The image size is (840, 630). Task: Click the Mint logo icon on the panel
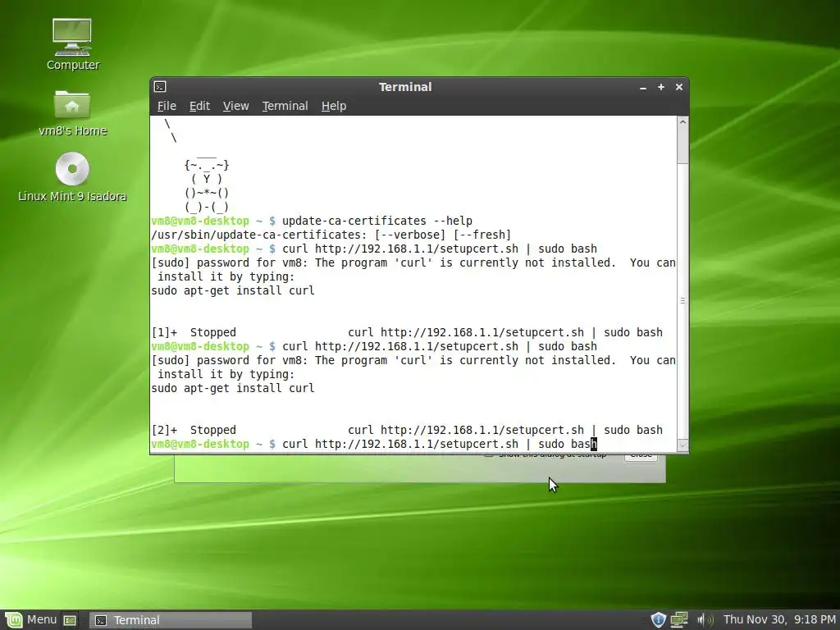click(13, 620)
